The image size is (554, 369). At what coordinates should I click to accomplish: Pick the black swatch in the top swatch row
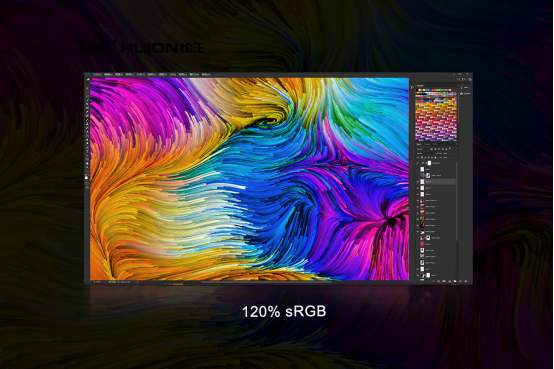pyautogui.click(x=417, y=90)
